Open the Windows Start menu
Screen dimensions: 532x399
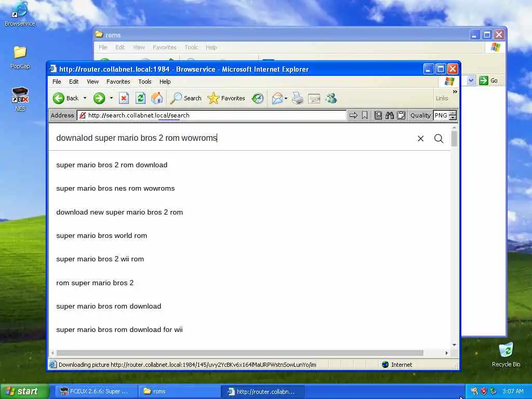(x=24, y=392)
